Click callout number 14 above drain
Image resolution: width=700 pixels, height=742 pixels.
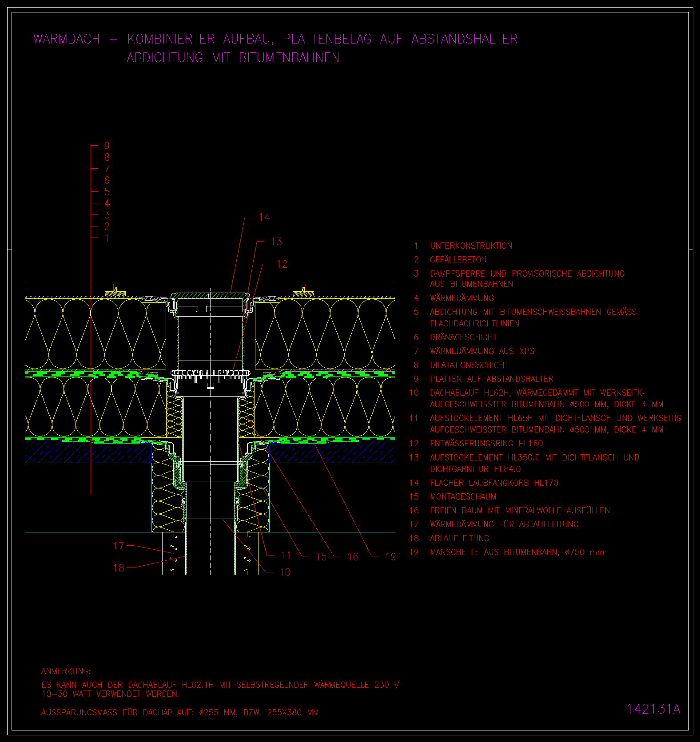pyautogui.click(x=264, y=217)
